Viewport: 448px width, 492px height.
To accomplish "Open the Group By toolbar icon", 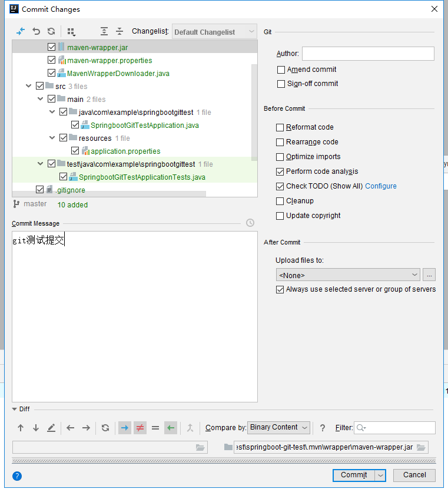I will tap(71, 32).
